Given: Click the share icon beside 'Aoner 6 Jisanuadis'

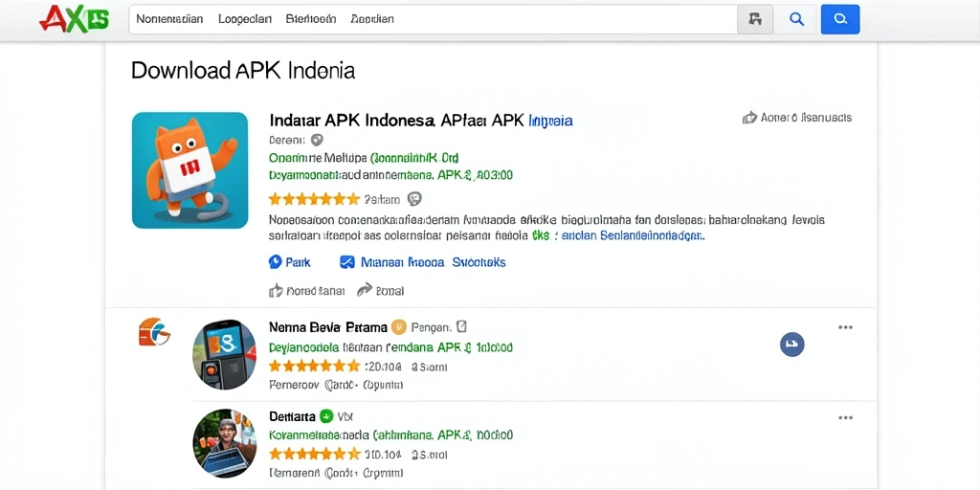Looking at the screenshot, I should tap(749, 118).
